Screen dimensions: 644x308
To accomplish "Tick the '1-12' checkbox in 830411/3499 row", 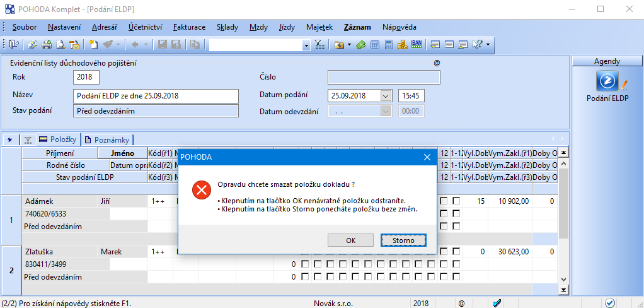I will point(456,264).
